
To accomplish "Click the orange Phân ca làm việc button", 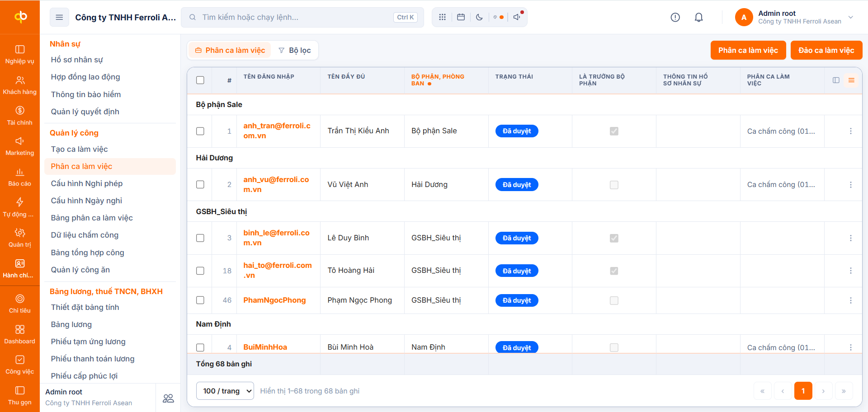I will (x=748, y=50).
